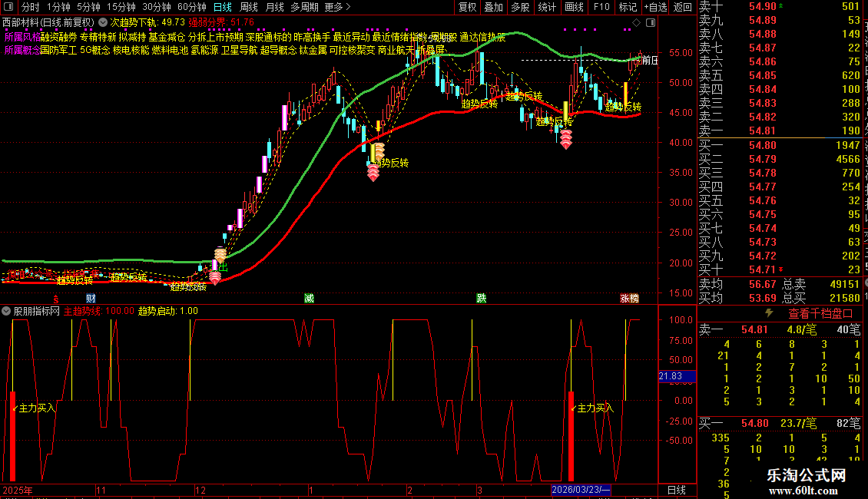The image size is (868, 499).
Task: Select the 15分钟 period
Action: click(121, 7)
